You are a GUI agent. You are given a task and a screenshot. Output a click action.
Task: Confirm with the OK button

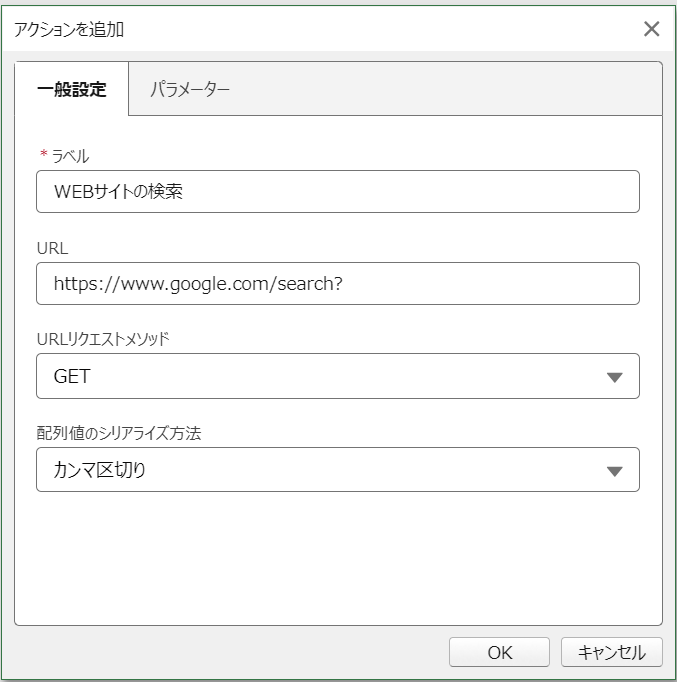click(499, 652)
